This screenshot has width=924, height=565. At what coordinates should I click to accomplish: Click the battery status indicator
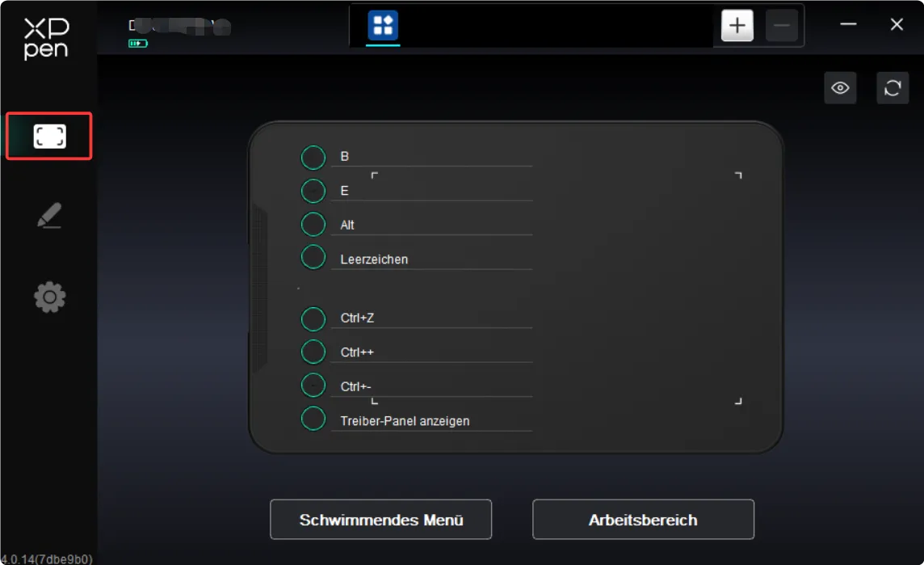coord(138,43)
